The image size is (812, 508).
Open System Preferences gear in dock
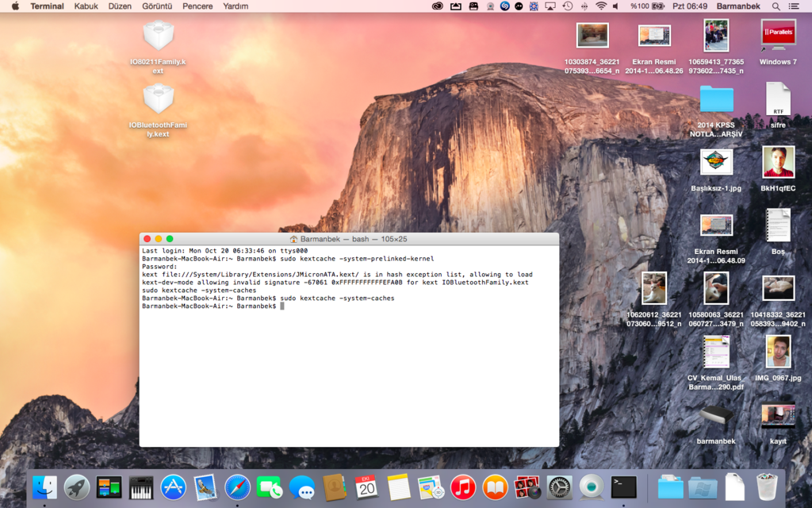click(559, 488)
